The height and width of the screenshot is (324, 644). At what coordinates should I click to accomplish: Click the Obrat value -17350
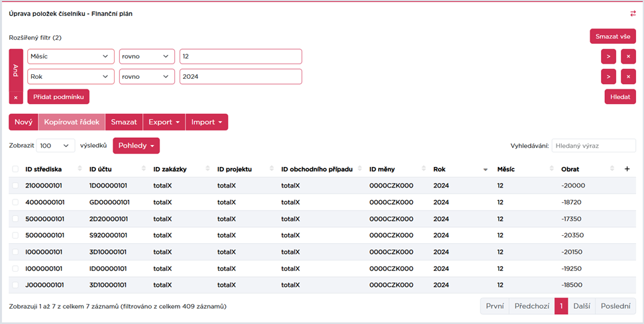click(x=571, y=219)
